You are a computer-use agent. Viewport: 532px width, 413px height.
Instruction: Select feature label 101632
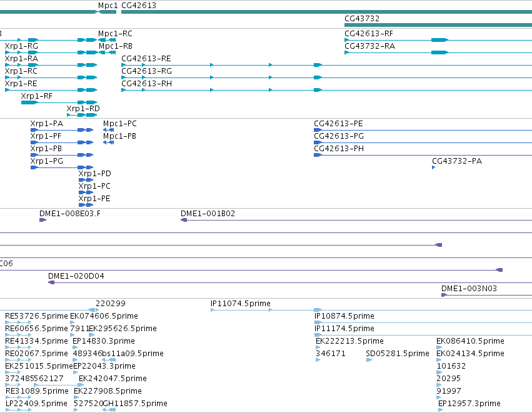click(x=451, y=367)
